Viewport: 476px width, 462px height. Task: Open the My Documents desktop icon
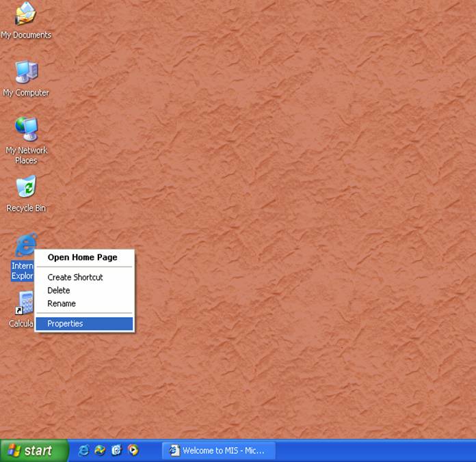26,15
